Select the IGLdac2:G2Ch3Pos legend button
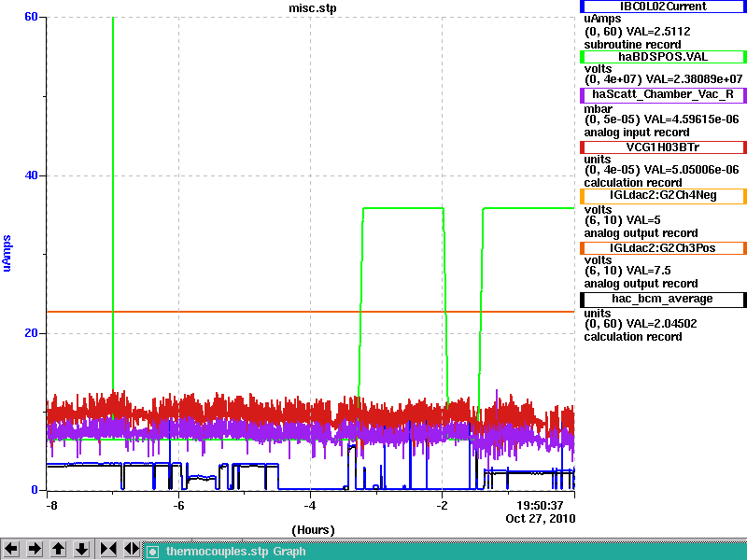 pyautogui.click(x=663, y=248)
